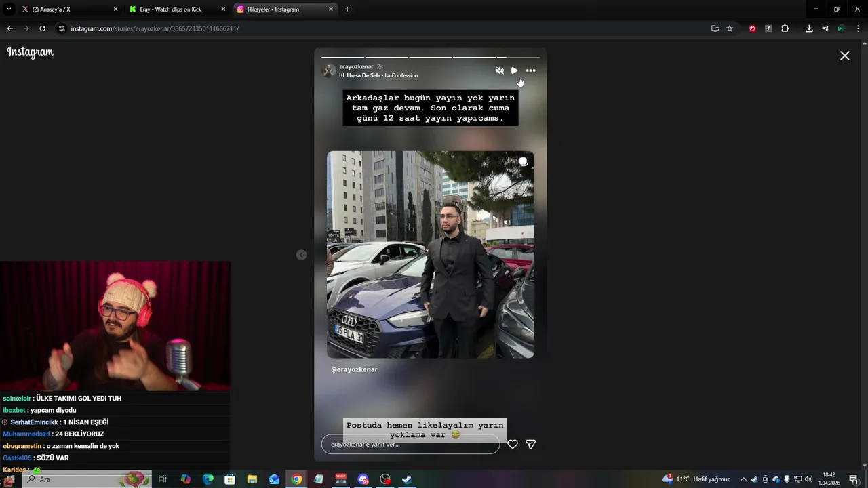The image size is (868, 488).
Task: Open the red circular extension
Action: click(752, 28)
